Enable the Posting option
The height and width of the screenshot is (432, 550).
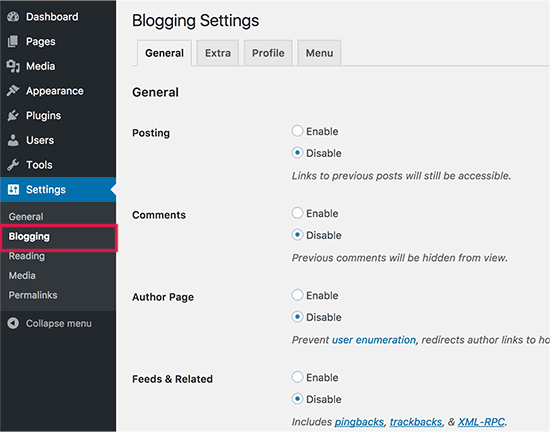[297, 131]
